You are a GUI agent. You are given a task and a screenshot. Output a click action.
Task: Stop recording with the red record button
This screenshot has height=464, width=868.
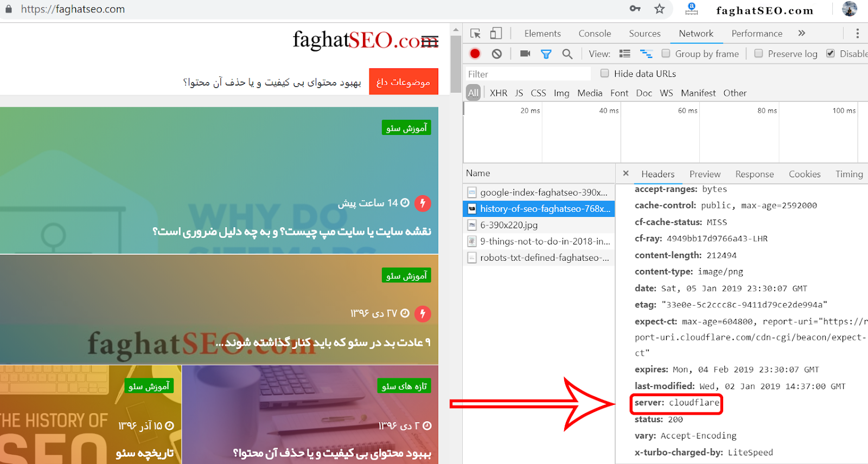[x=475, y=54]
